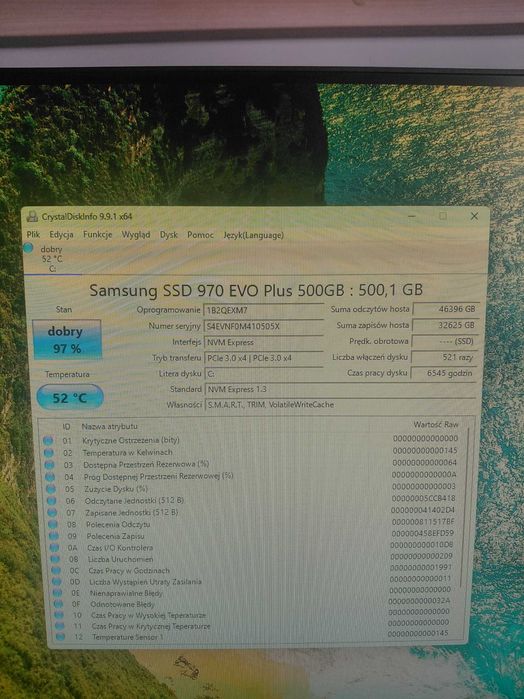Screen dimensions: 524x699
Task: Click the Wartość Raw column header
Action: [x=435, y=424]
